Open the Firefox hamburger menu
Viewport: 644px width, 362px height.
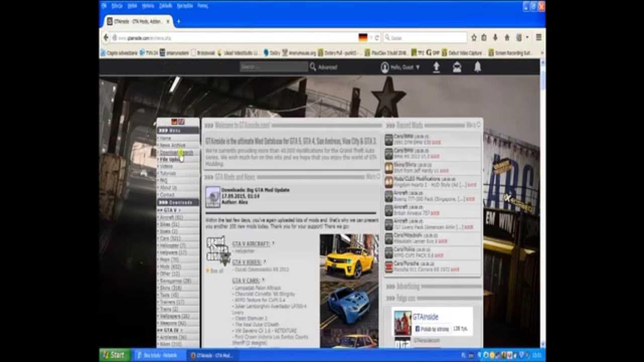click(539, 37)
